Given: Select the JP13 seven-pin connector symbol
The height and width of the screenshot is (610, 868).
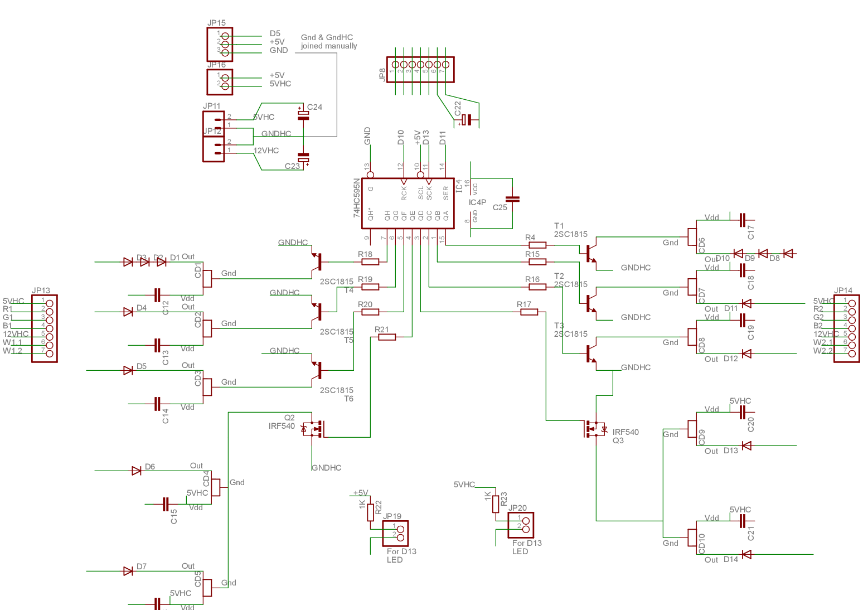Looking at the screenshot, I should [45, 329].
